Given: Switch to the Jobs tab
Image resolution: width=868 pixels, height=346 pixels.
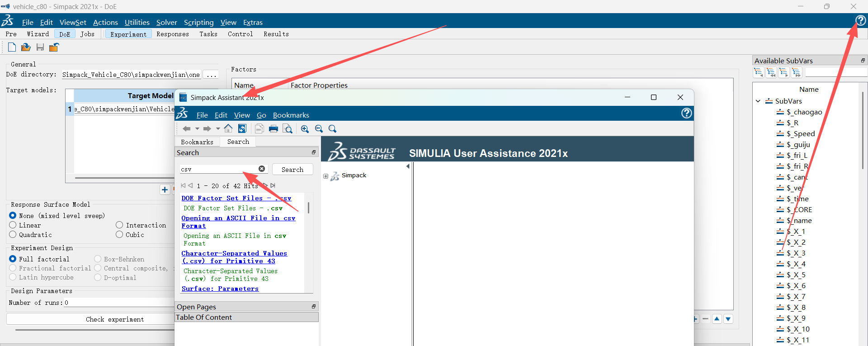Looking at the screenshot, I should [x=87, y=34].
